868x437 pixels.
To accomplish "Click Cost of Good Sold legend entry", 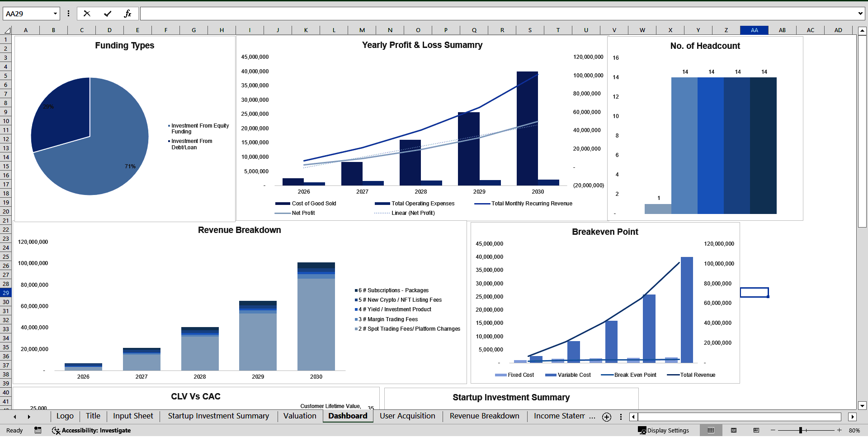I will 306,204.
